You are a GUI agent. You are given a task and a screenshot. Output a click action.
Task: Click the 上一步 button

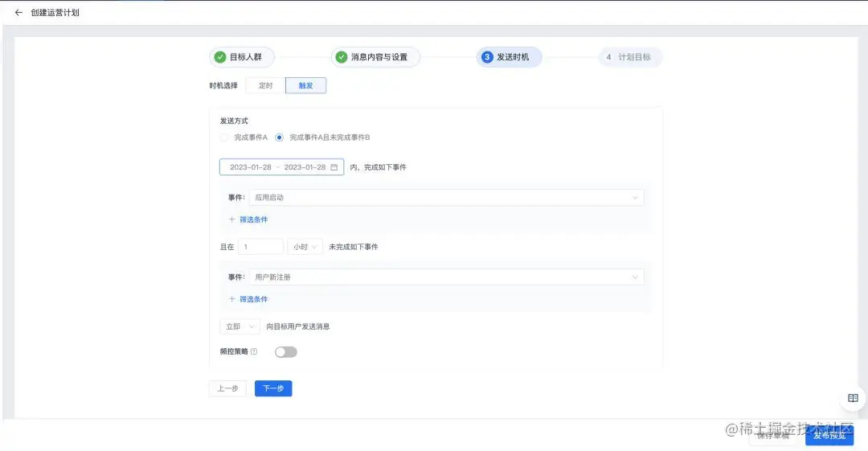tap(227, 388)
